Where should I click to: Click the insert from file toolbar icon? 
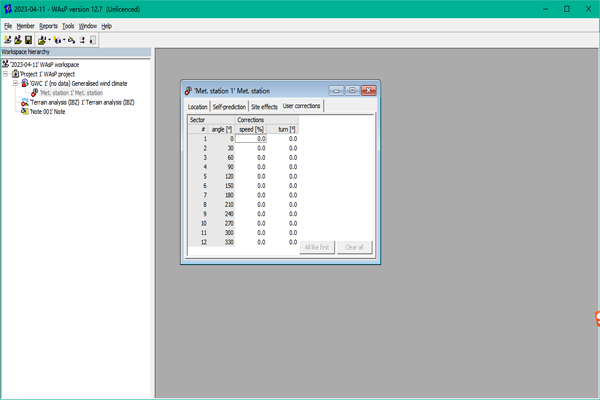click(42, 40)
